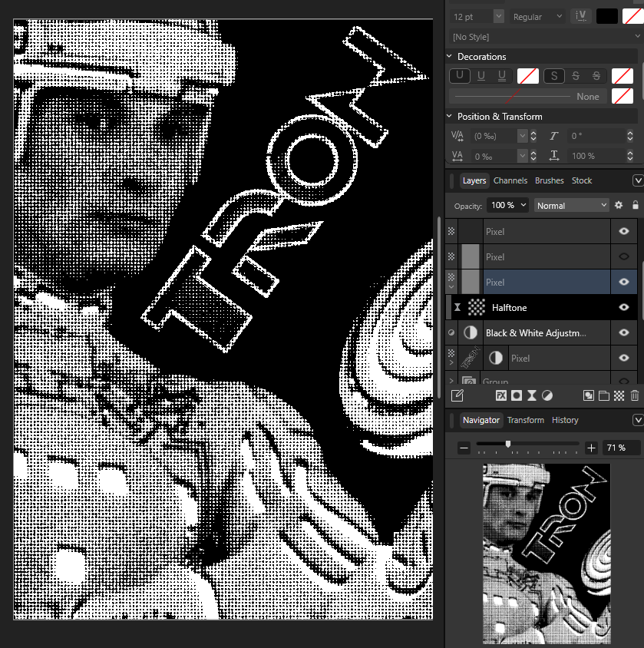
Task: Hide the Black & White Adjustment layer
Action: pos(624,332)
